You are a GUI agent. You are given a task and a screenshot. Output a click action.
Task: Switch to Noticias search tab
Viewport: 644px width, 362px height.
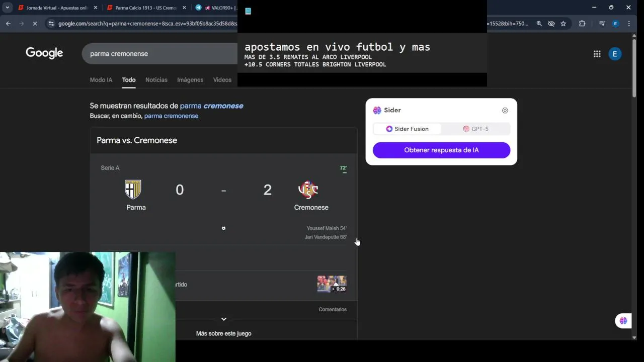coord(156,80)
